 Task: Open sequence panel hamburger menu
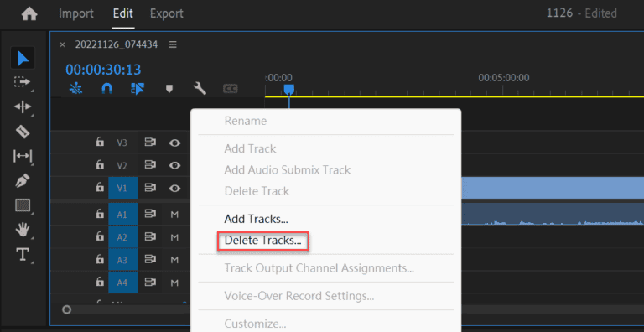click(x=173, y=44)
